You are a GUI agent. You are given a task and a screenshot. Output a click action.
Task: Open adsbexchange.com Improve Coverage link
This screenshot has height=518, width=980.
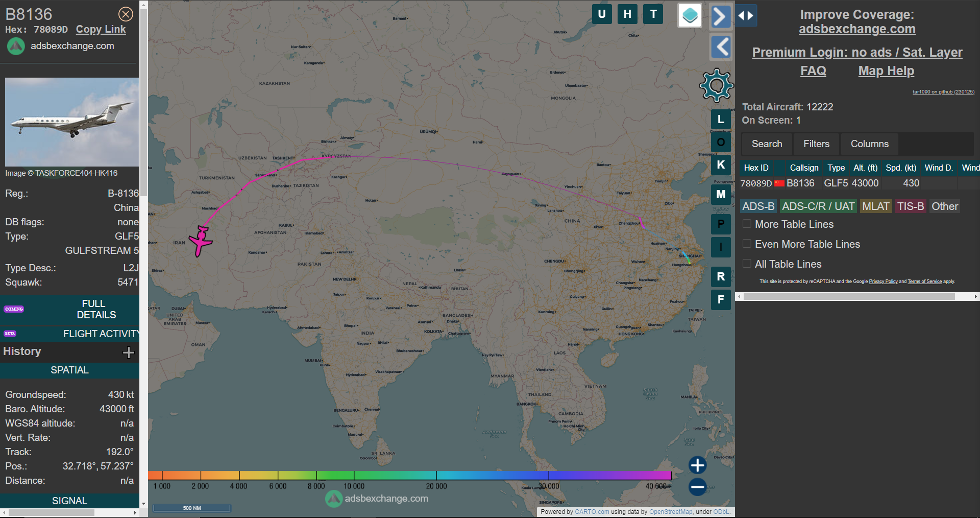(857, 29)
